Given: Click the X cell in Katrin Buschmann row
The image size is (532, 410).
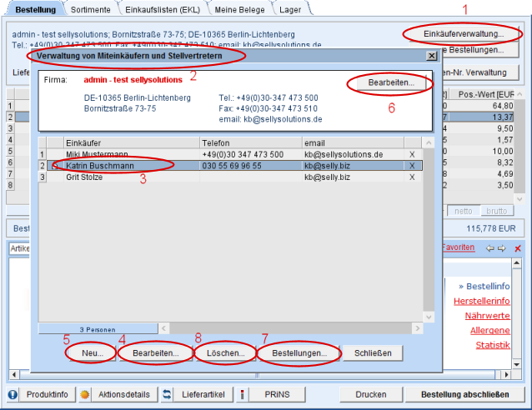Looking at the screenshot, I should [412, 166].
